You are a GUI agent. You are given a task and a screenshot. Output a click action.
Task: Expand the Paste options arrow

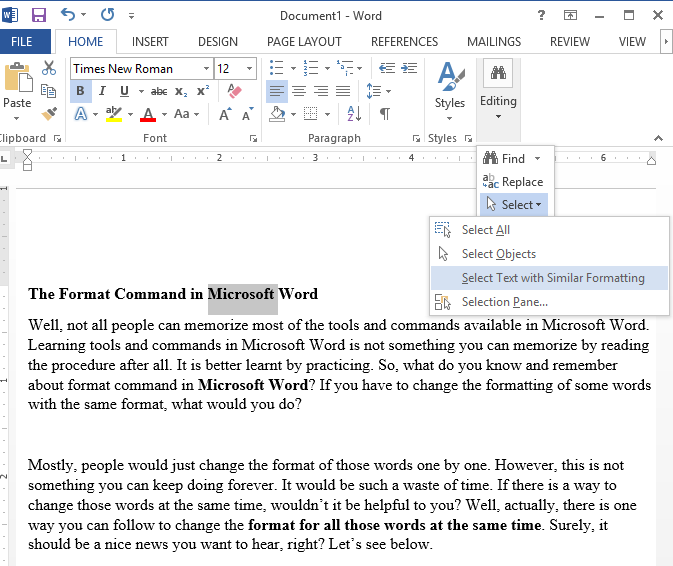[x=16, y=118]
